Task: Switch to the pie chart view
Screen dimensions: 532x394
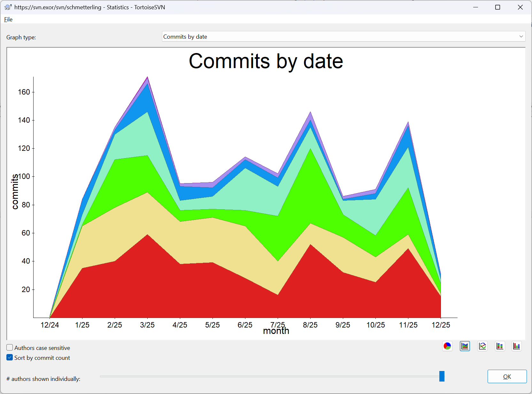Action: (447, 346)
